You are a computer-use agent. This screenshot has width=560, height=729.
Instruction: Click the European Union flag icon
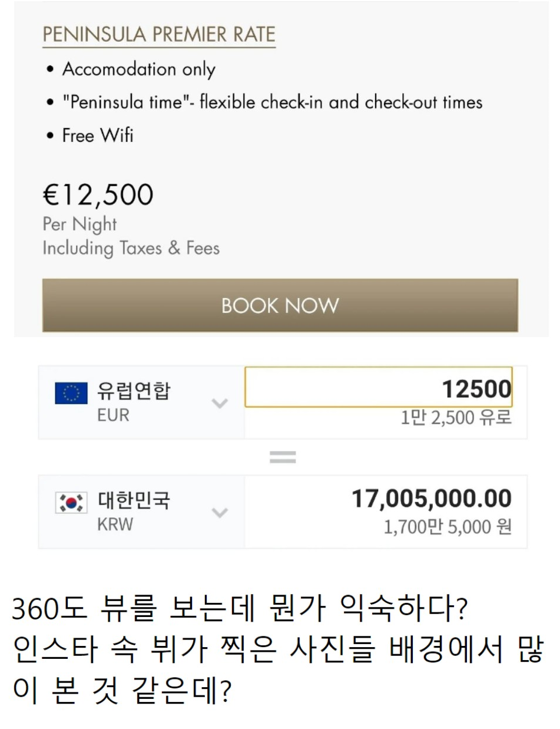(71, 393)
